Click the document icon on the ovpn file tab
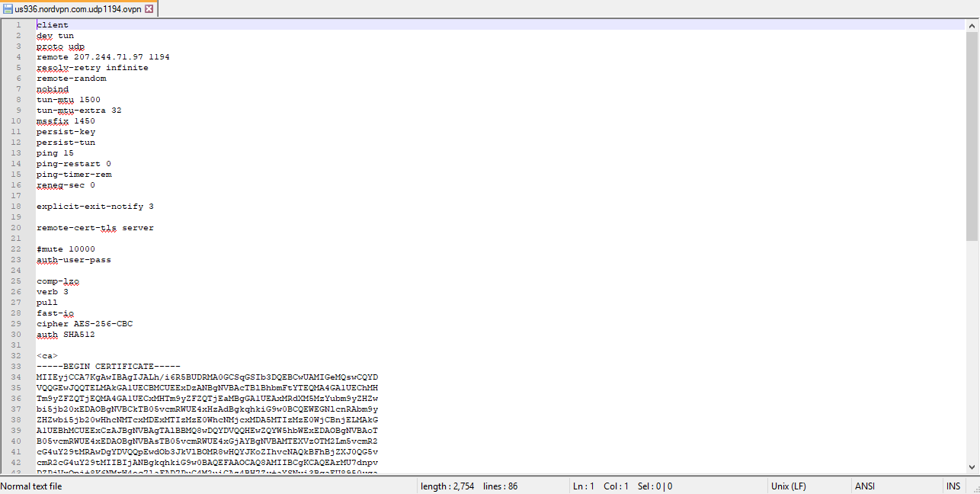Screen dimensions: 980x494 (8, 10)
